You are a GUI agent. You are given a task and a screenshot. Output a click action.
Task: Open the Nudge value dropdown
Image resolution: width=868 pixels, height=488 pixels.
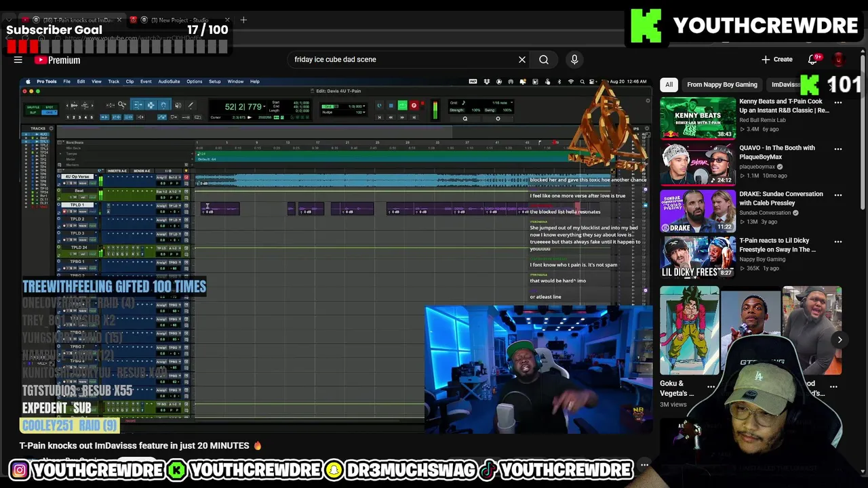[364, 112]
